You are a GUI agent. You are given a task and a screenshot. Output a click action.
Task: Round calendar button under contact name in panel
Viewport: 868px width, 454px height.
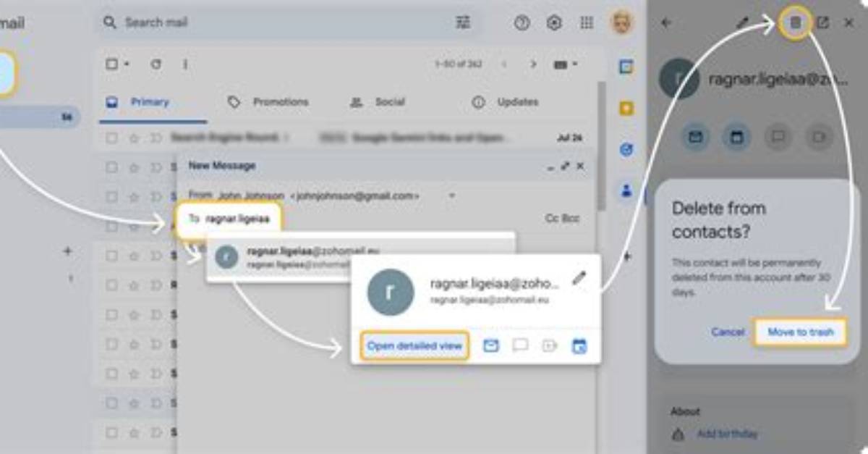[x=736, y=137]
